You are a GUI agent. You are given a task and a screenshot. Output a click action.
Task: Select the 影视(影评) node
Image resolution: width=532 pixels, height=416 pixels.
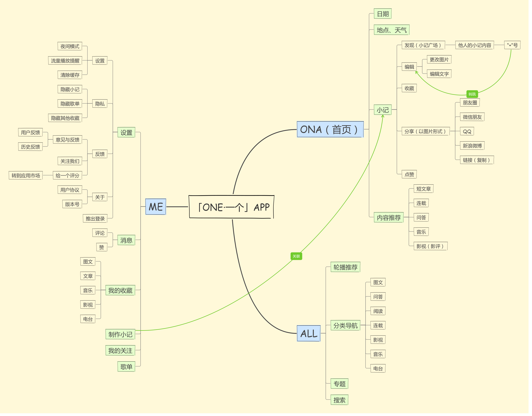point(433,247)
